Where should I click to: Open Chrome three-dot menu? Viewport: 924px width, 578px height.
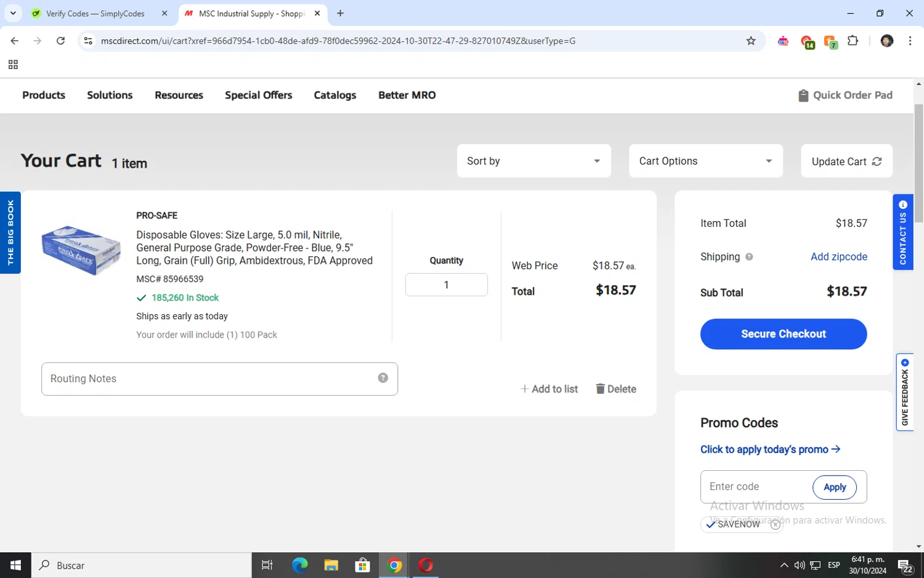[x=910, y=41]
